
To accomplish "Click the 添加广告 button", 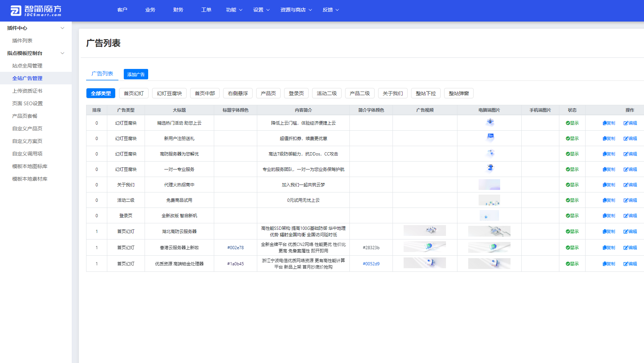I will point(136,74).
